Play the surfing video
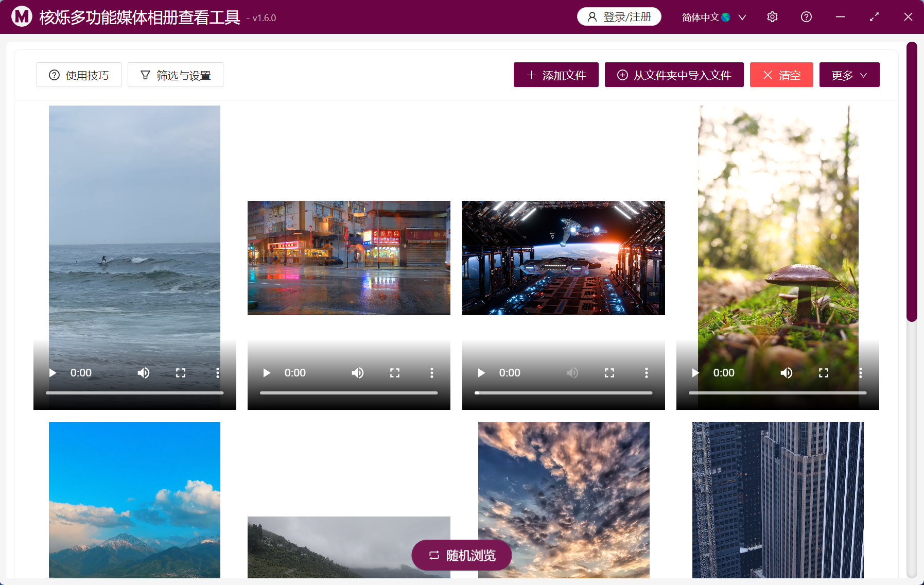Image resolution: width=924 pixels, height=585 pixels. [x=52, y=372]
